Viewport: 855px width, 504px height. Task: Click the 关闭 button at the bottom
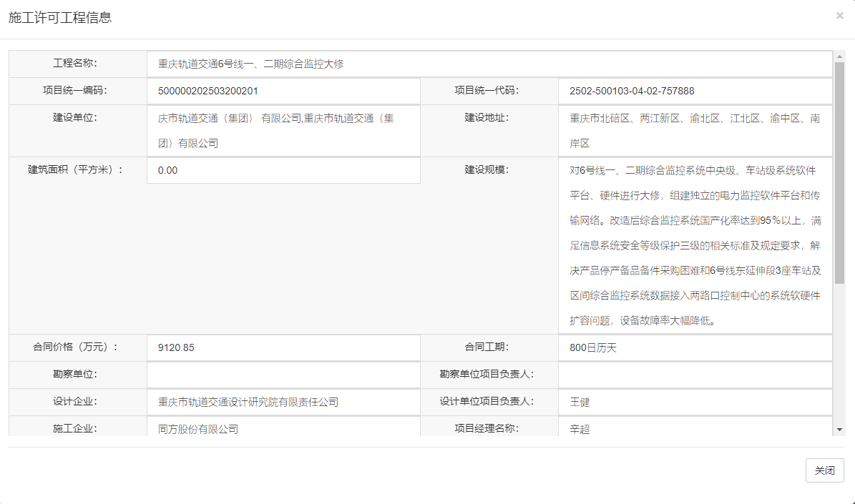pyautogui.click(x=824, y=470)
